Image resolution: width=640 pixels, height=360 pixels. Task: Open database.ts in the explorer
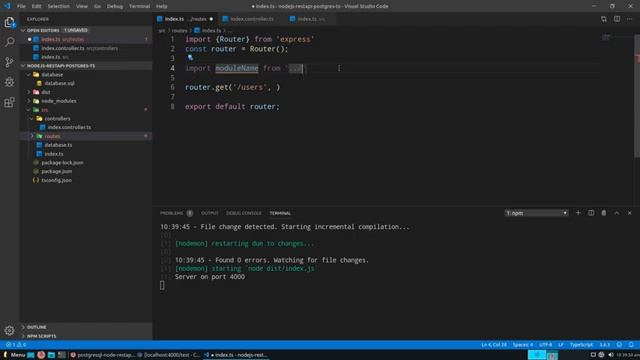58,145
